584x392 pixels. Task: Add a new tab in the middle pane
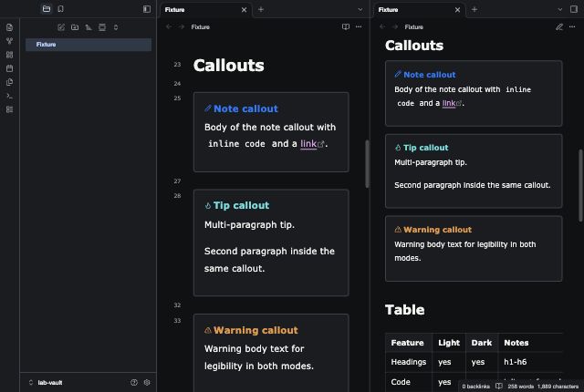(261, 9)
